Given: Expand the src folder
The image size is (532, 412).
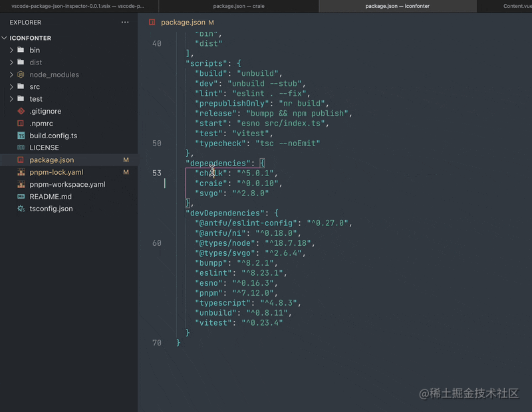Looking at the screenshot, I should tap(10, 86).
